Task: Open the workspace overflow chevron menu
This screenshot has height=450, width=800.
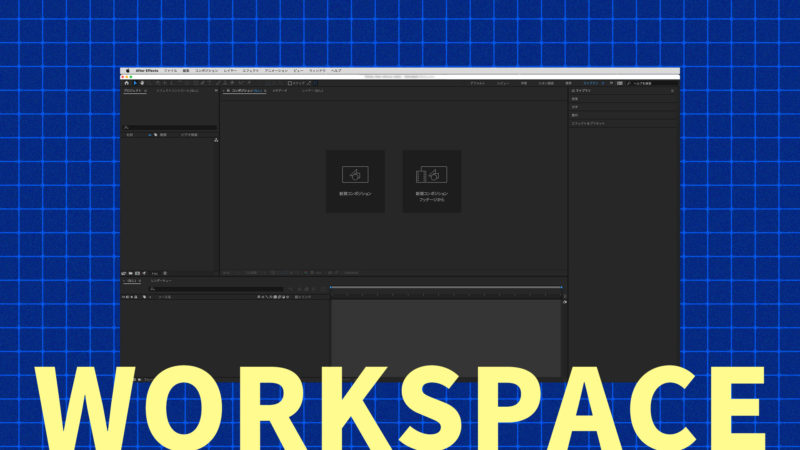Action: coord(610,82)
